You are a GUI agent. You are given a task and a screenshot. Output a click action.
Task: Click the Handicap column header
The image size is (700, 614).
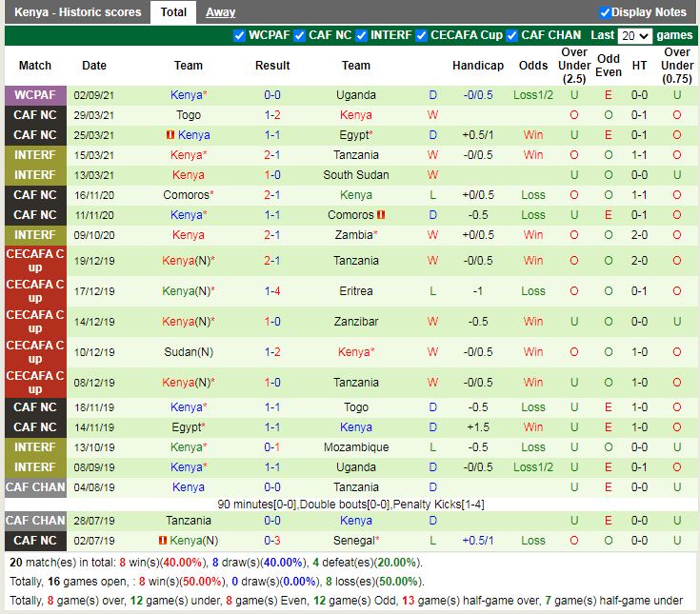click(x=478, y=66)
